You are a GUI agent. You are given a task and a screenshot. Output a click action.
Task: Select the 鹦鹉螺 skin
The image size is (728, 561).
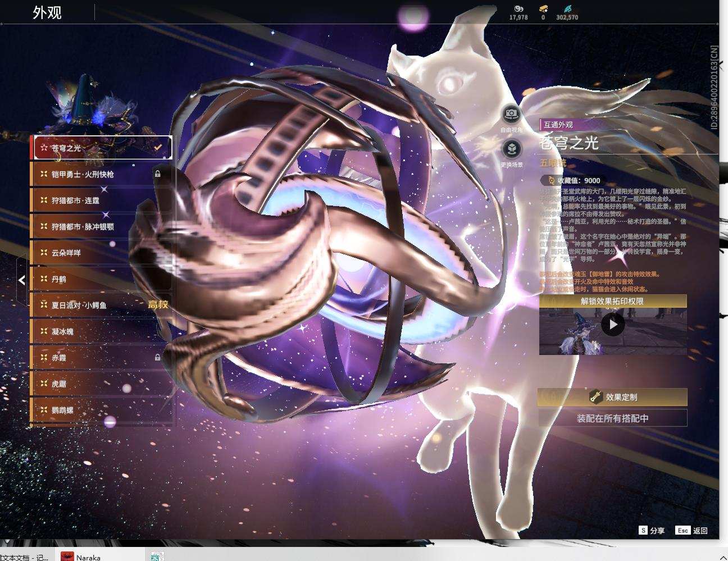[101, 410]
